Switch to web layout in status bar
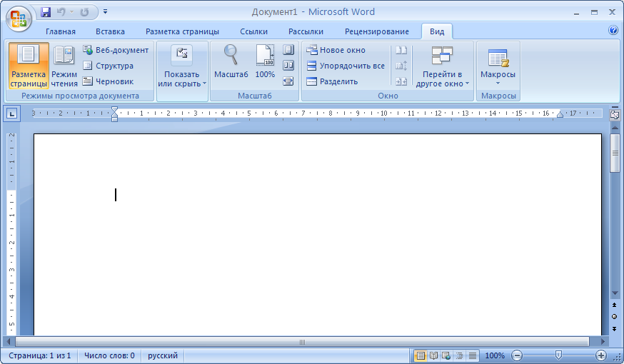624x364 pixels. pos(446,355)
